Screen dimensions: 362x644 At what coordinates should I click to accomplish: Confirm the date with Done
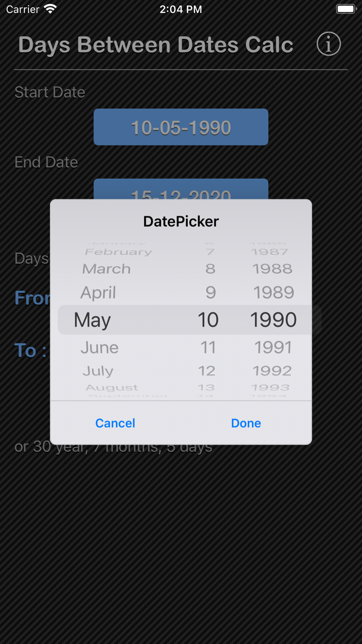[x=246, y=423]
